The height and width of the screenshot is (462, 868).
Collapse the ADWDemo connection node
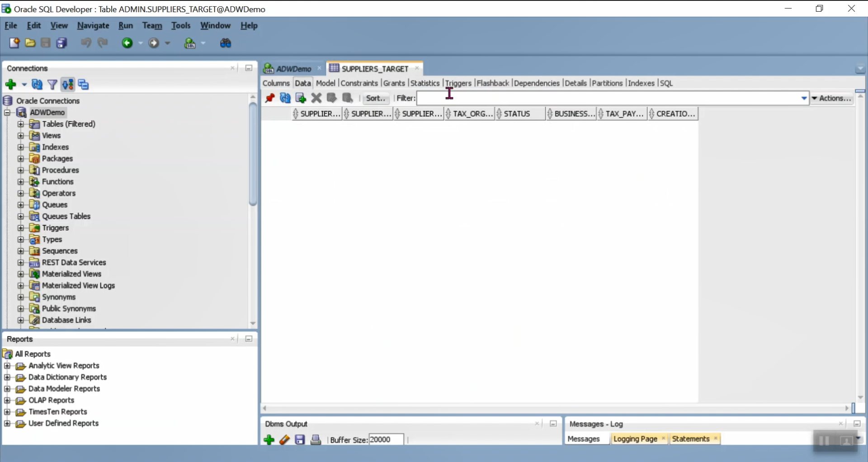(x=7, y=113)
